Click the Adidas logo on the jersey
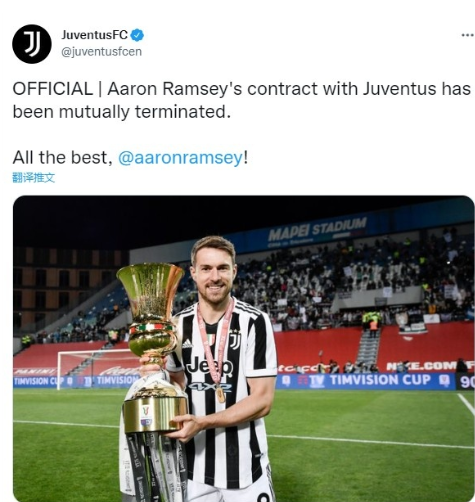475x502 pixels. [187, 343]
